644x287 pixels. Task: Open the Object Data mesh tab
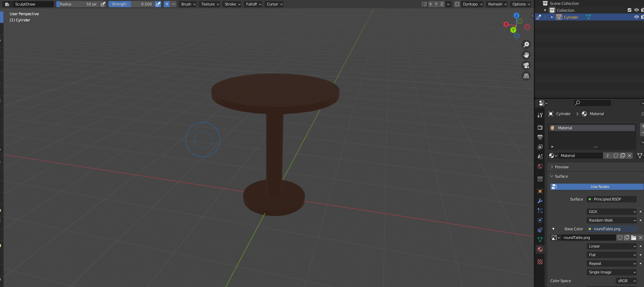(x=540, y=240)
